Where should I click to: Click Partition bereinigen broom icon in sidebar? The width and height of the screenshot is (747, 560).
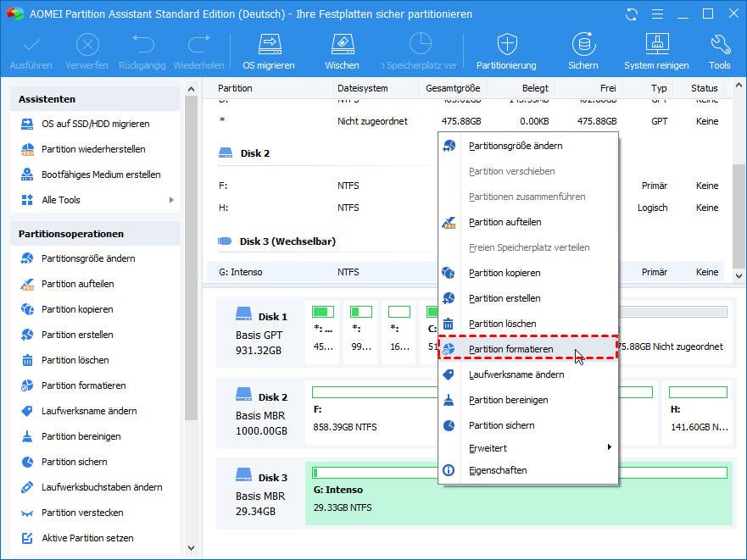[27, 436]
